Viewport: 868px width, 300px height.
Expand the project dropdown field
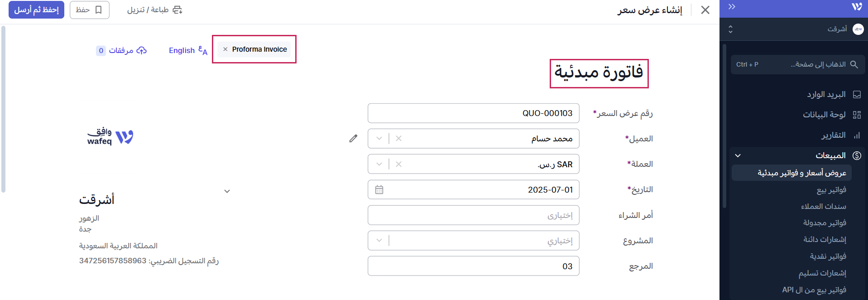379,241
